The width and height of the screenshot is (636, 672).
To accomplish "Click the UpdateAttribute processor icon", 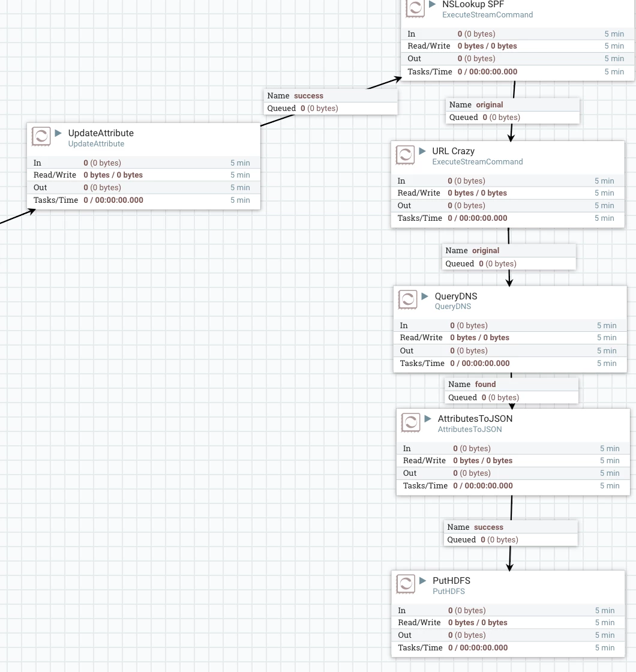I will 41,137.
